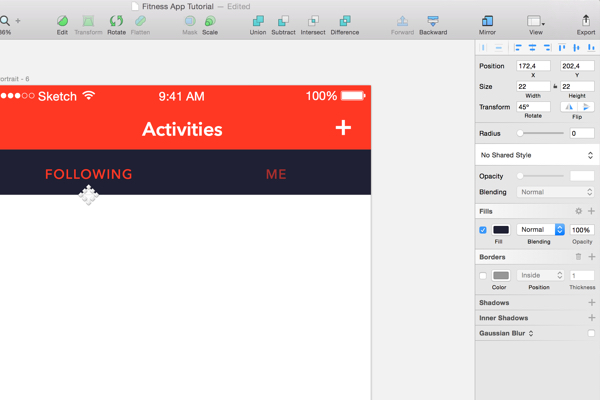The width and height of the screenshot is (600, 400).
Task: Align layer horizontal centers
Action: click(x=532, y=47)
